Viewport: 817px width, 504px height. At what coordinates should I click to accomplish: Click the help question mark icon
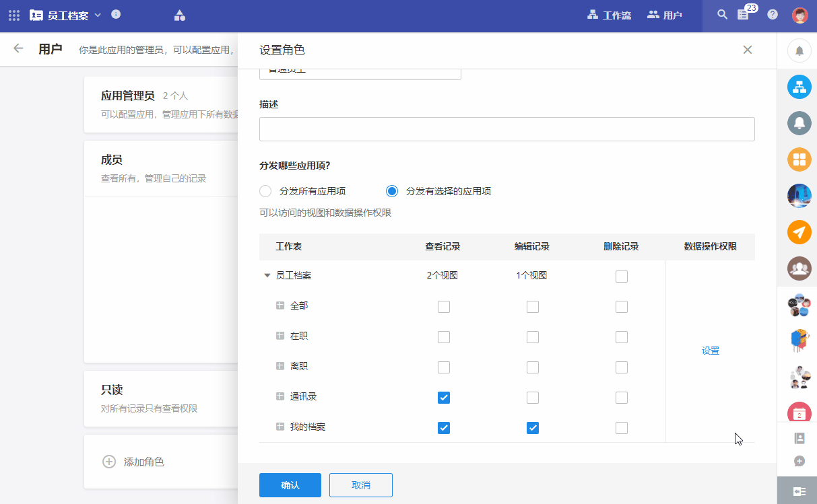click(773, 15)
